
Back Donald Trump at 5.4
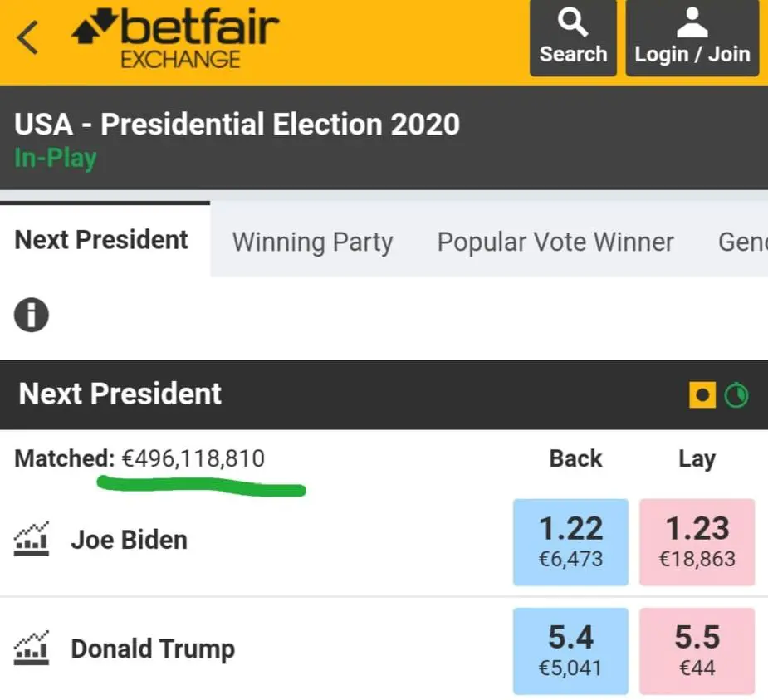(x=570, y=651)
